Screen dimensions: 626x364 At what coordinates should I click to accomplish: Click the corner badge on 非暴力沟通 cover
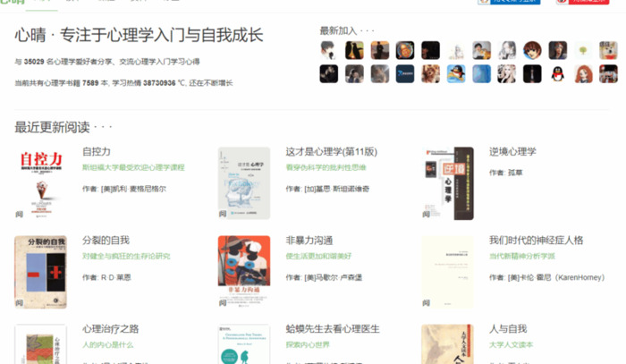223,303
